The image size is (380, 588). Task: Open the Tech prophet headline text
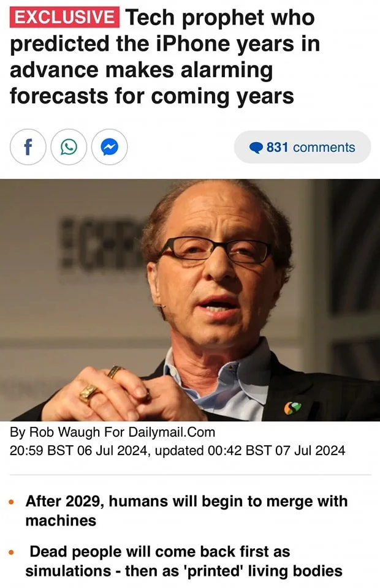click(165, 56)
